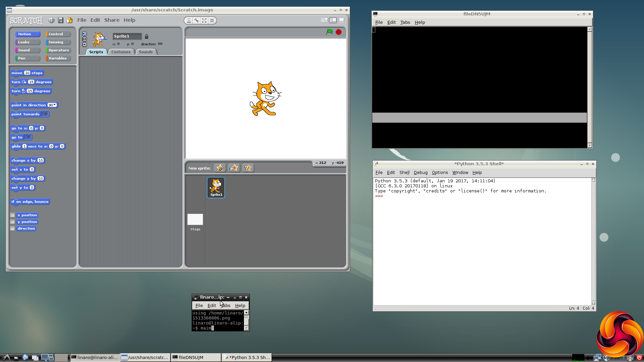Enable the y position stage monitor checkbox
This screenshot has width=644, height=362.
pos(12,222)
